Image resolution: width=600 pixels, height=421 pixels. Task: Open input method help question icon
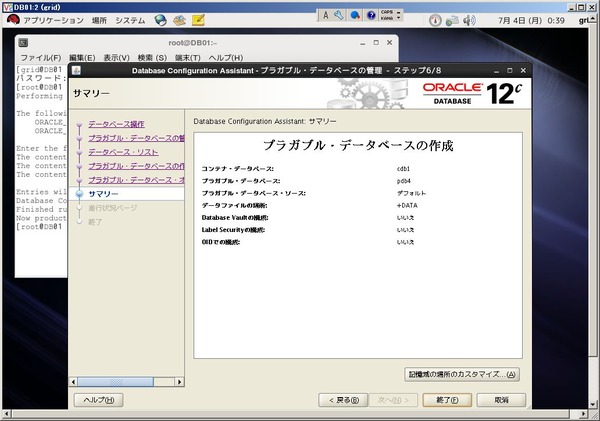371,15
